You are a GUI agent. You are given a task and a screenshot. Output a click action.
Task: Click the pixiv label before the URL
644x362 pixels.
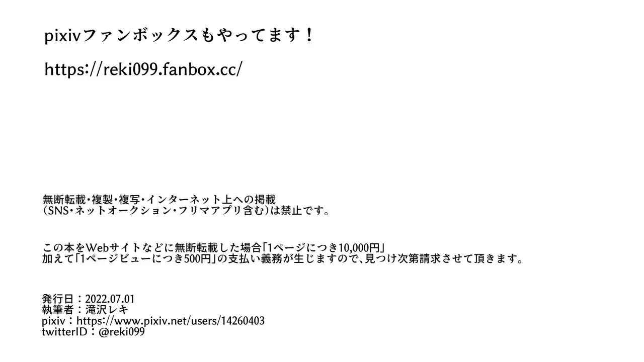(x=53, y=321)
